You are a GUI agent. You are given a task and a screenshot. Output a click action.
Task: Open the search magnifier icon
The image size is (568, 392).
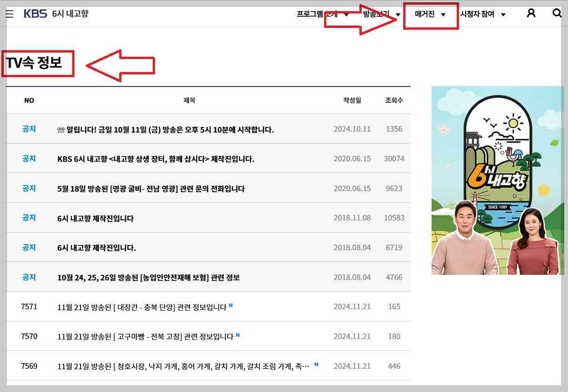tap(557, 13)
